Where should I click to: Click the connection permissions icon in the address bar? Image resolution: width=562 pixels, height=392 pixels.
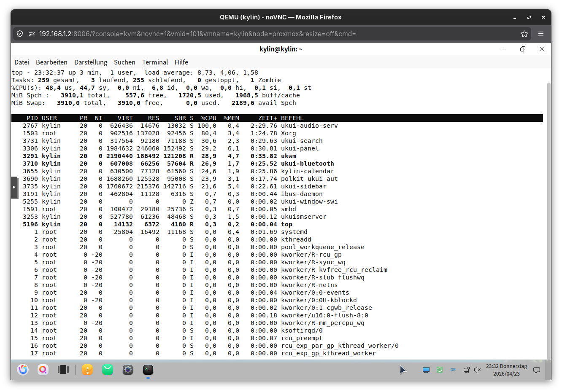pyautogui.click(x=32, y=34)
